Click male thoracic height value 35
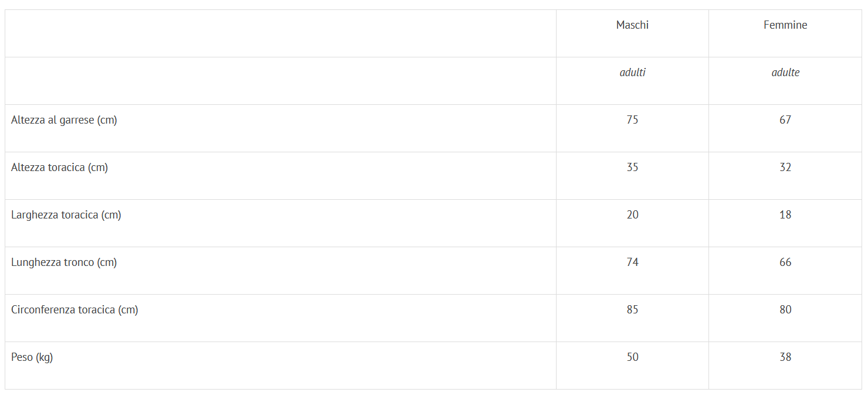The height and width of the screenshot is (396, 868). pos(632,168)
